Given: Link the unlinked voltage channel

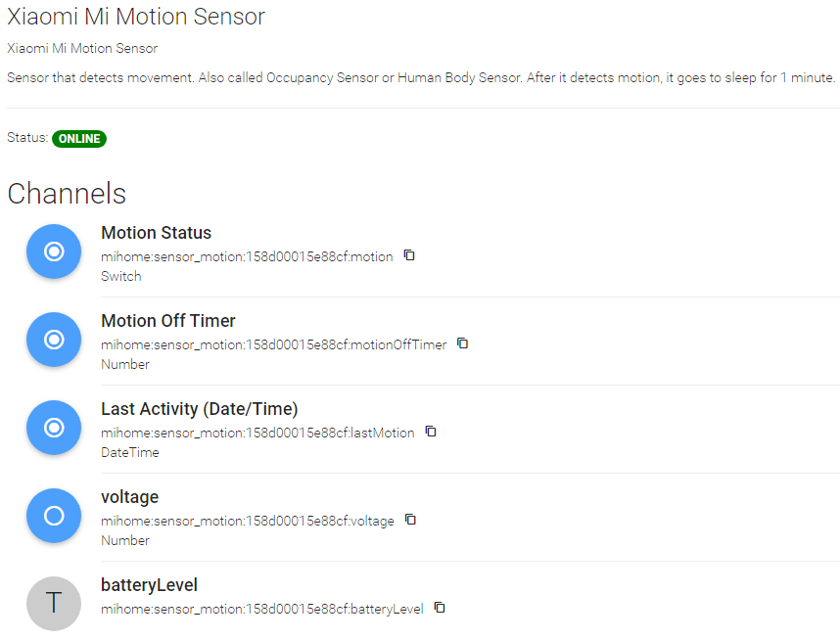Looking at the screenshot, I should coord(54,516).
